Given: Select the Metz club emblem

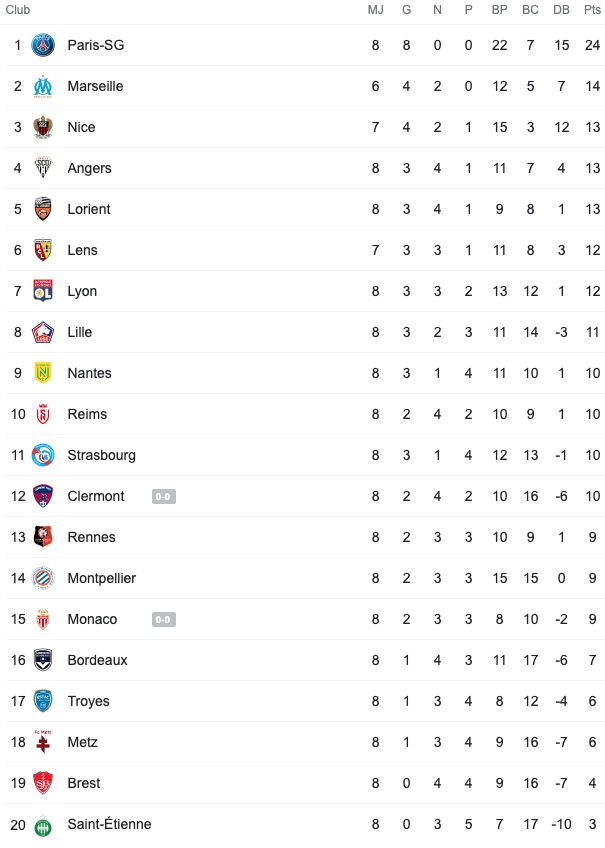Looking at the screenshot, I should pyautogui.click(x=43, y=742).
